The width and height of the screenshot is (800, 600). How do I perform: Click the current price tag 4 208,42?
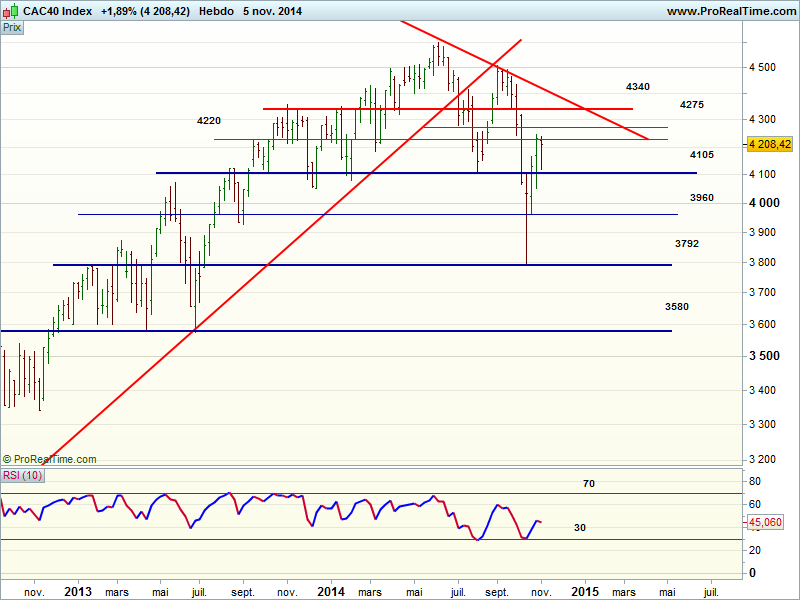pyautogui.click(x=770, y=144)
